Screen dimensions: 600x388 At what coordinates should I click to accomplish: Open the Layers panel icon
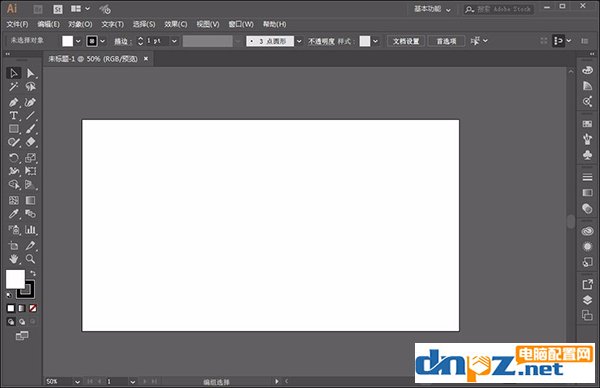587,300
